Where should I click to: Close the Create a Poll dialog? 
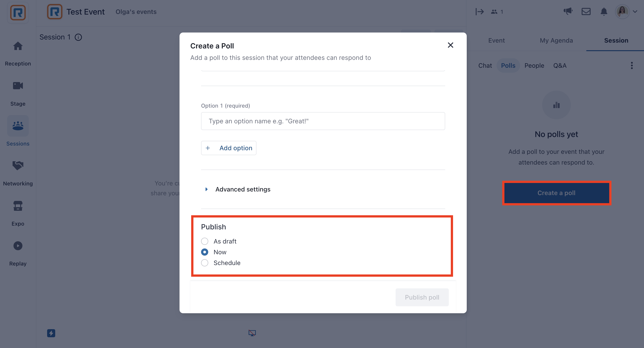pyautogui.click(x=450, y=45)
